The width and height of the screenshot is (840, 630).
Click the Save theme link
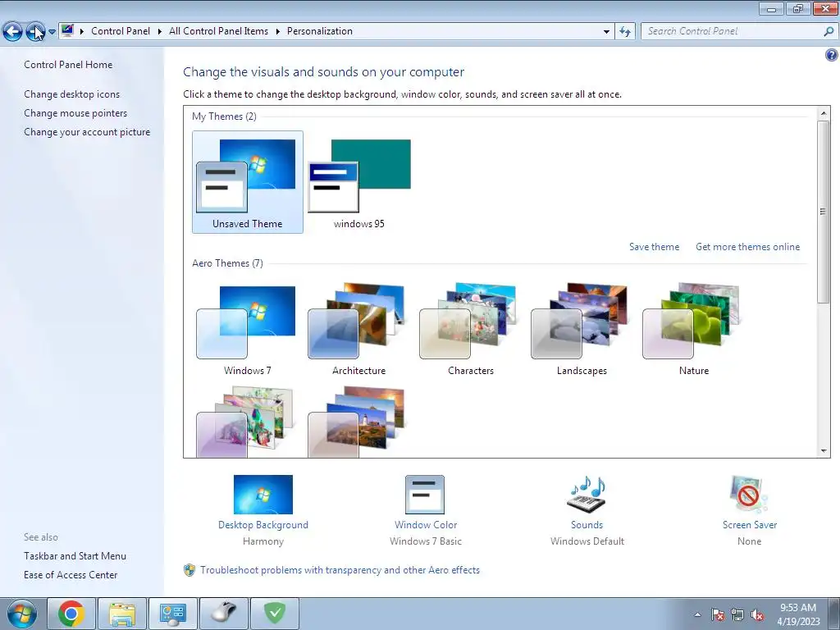654,246
